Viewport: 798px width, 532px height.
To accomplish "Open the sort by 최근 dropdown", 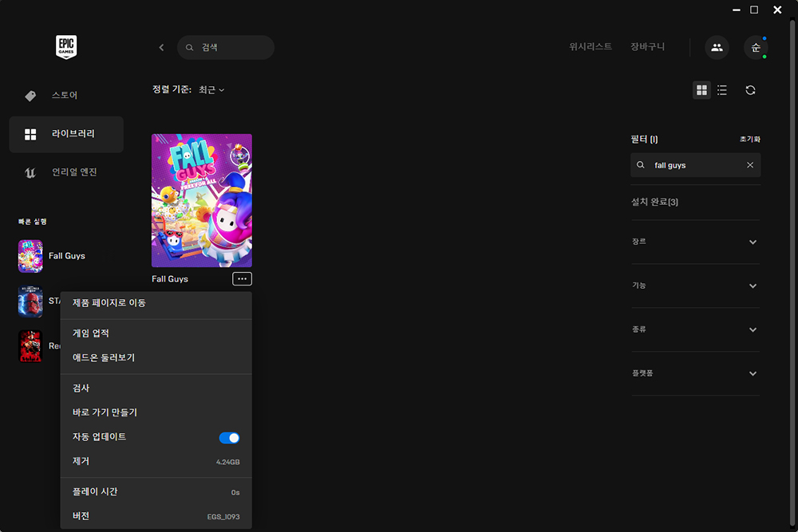I will [211, 89].
